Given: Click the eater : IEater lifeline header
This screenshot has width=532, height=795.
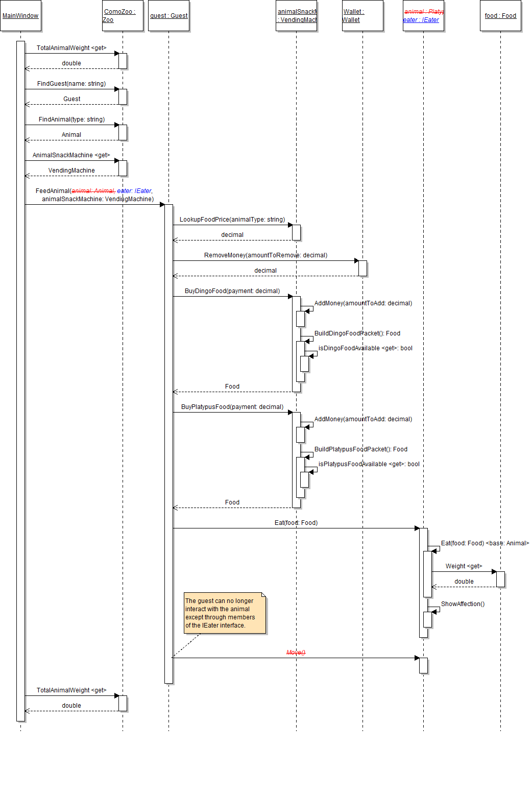Looking at the screenshot, I should 423,16.
